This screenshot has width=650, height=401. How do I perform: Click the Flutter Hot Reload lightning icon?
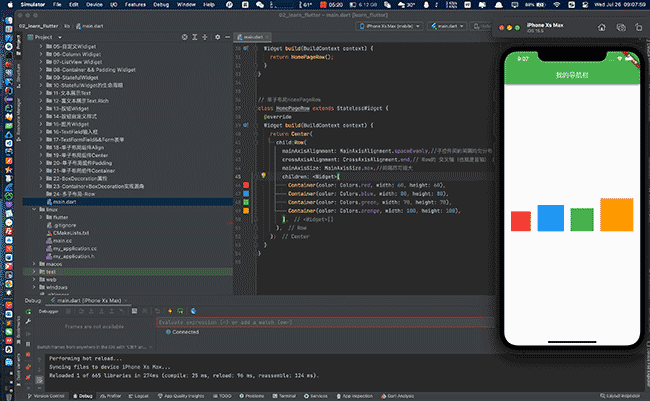[x=170, y=311]
